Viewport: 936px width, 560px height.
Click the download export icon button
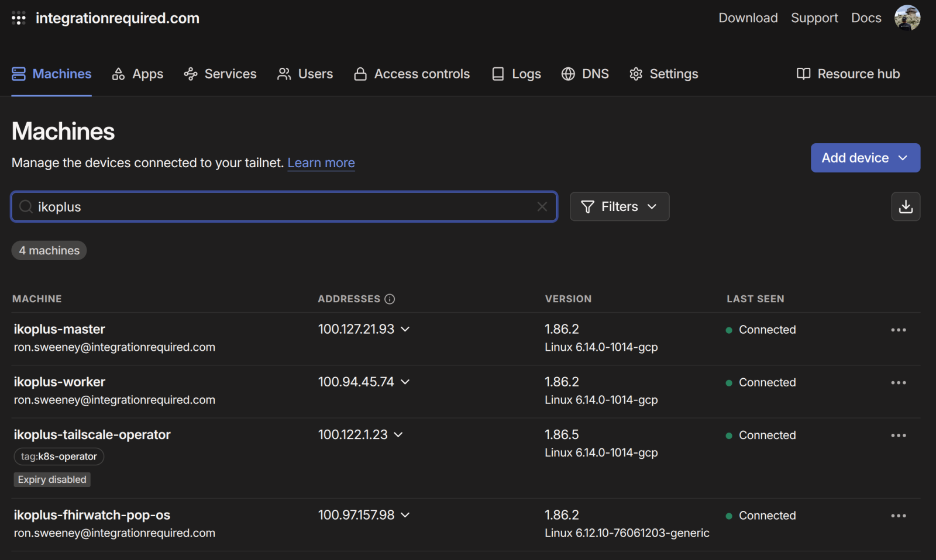tap(906, 206)
